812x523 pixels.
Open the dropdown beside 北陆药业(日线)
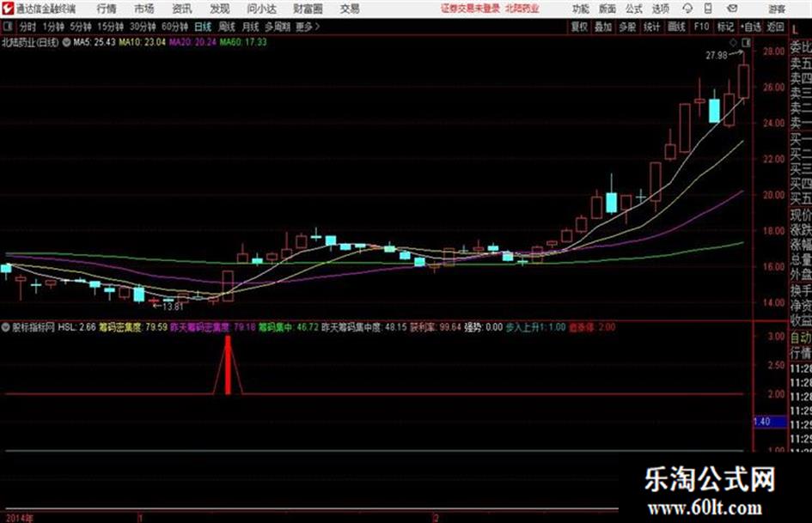click(x=66, y=42)
